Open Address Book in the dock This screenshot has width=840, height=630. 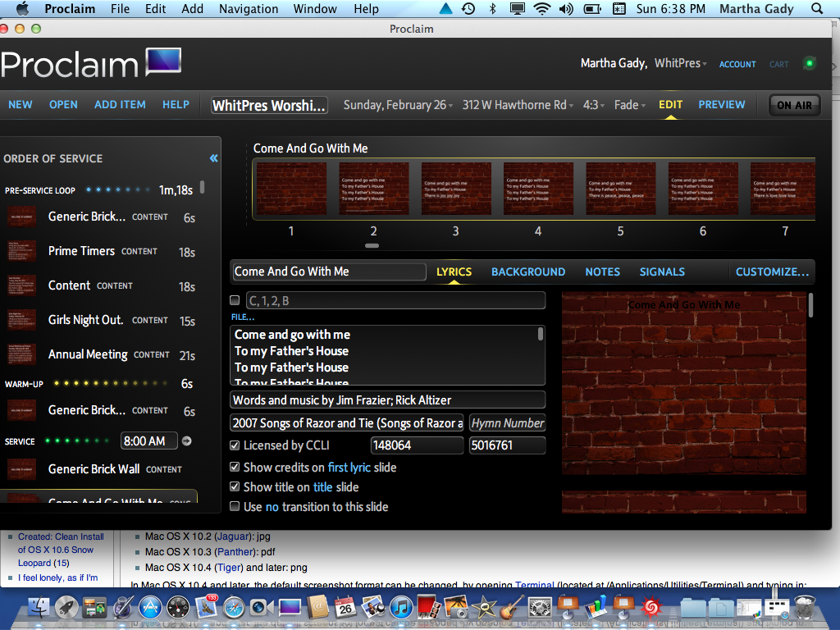(x=317, y=608)
